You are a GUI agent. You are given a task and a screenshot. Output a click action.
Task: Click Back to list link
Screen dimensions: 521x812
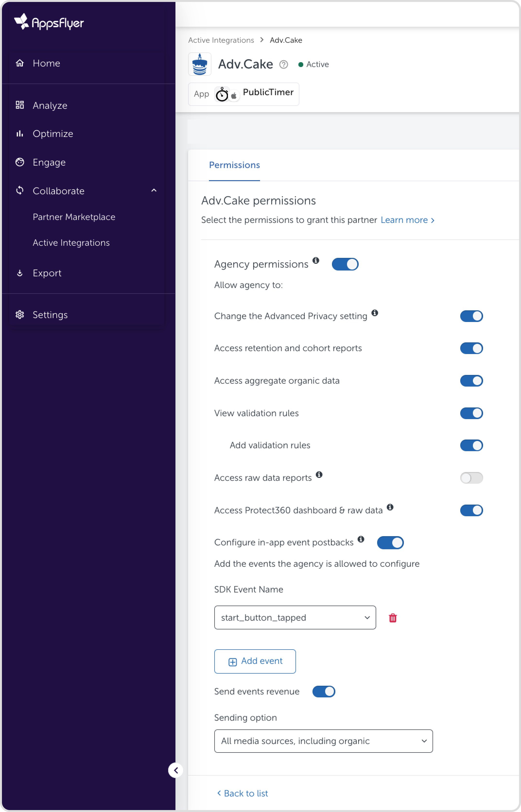243,793
